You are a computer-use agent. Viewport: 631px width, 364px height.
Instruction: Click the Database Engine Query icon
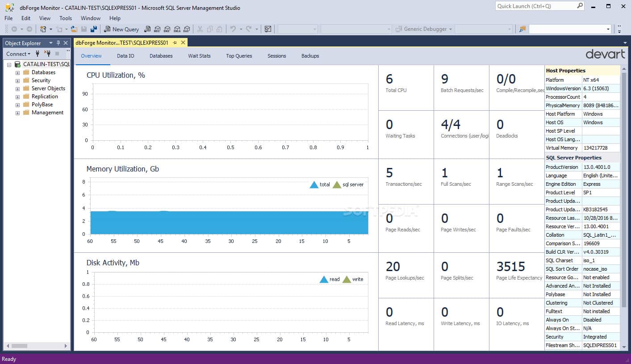click(x=147, y=29)
